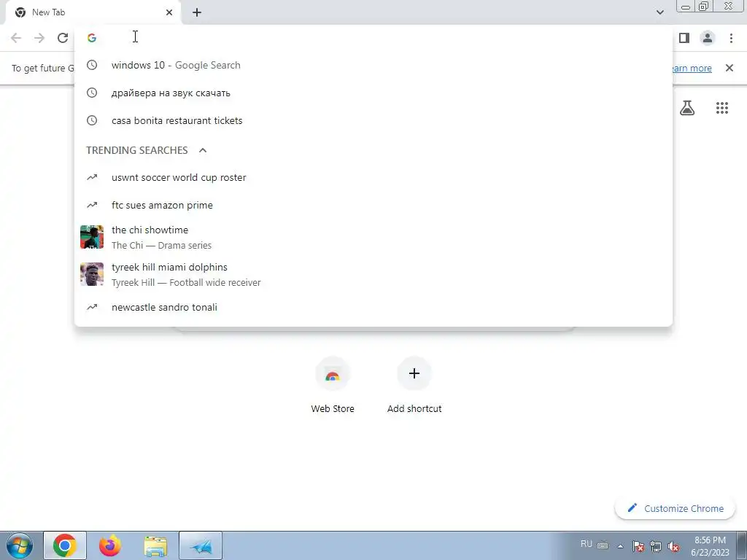Click the Add shortcut button
Viewport: 747px width, 560px height.
(414, 386)
